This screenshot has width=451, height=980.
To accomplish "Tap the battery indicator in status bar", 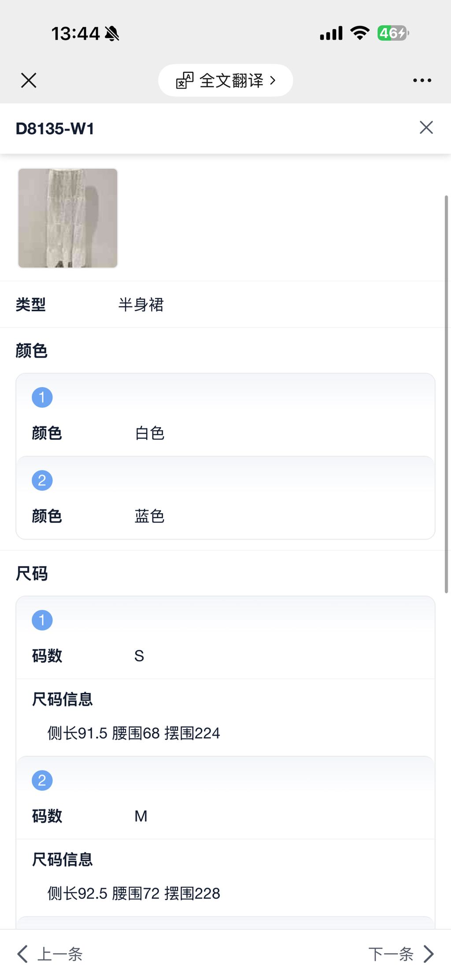I will pyautogui.click(x=393, y=33).
